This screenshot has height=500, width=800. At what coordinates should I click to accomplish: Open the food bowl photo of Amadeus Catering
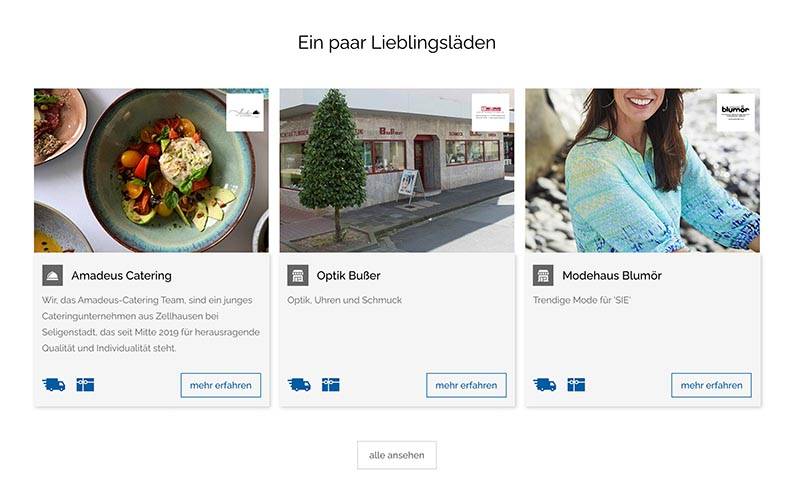tap(152, 170)
